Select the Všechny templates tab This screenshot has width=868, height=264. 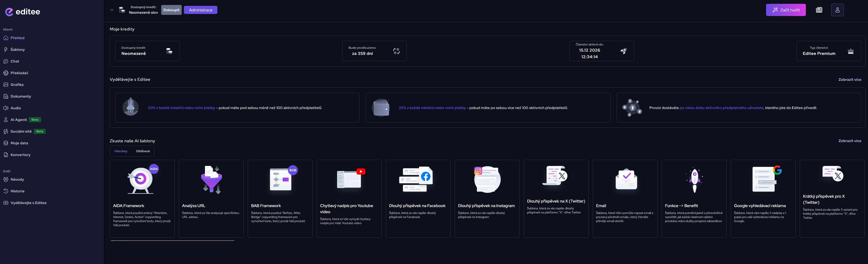(121, 151)
